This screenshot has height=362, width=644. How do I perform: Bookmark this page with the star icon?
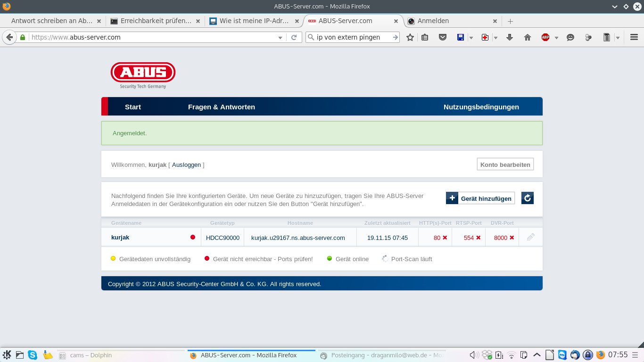[x=410, y=37]
